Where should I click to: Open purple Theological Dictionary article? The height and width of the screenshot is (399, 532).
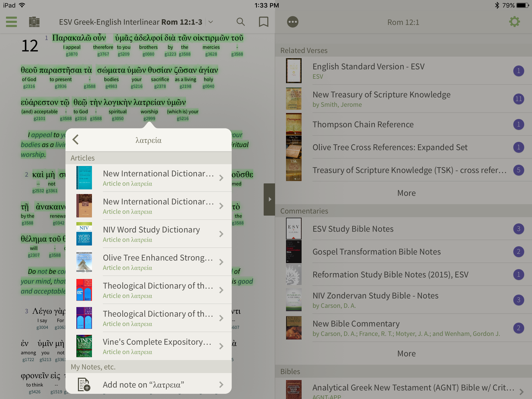point(149,318)
